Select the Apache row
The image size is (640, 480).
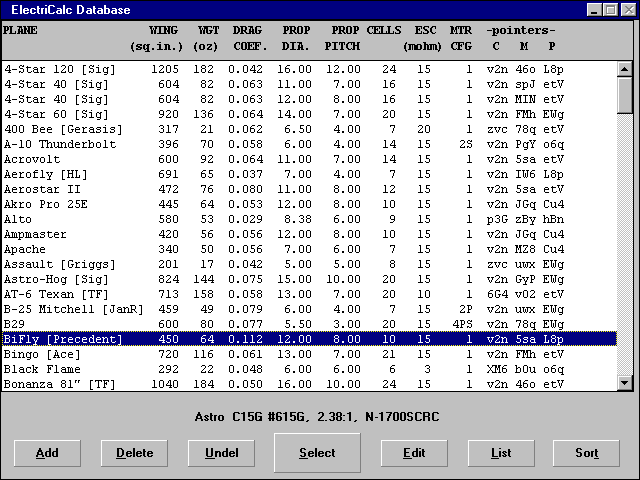click(309, 249)
